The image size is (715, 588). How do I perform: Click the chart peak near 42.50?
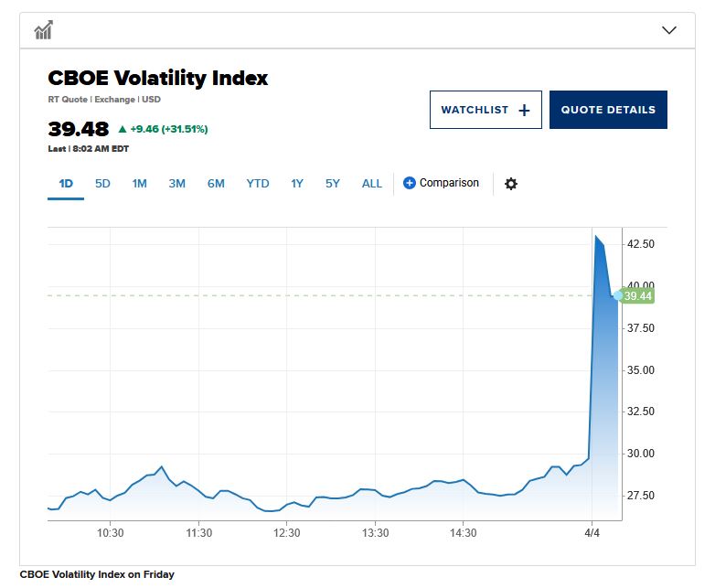596,237
